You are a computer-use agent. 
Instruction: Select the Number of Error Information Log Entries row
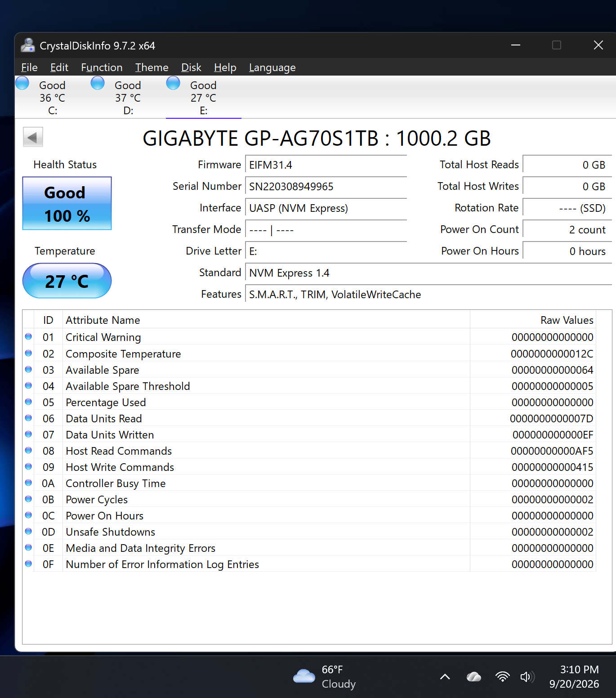click(310, 564)
